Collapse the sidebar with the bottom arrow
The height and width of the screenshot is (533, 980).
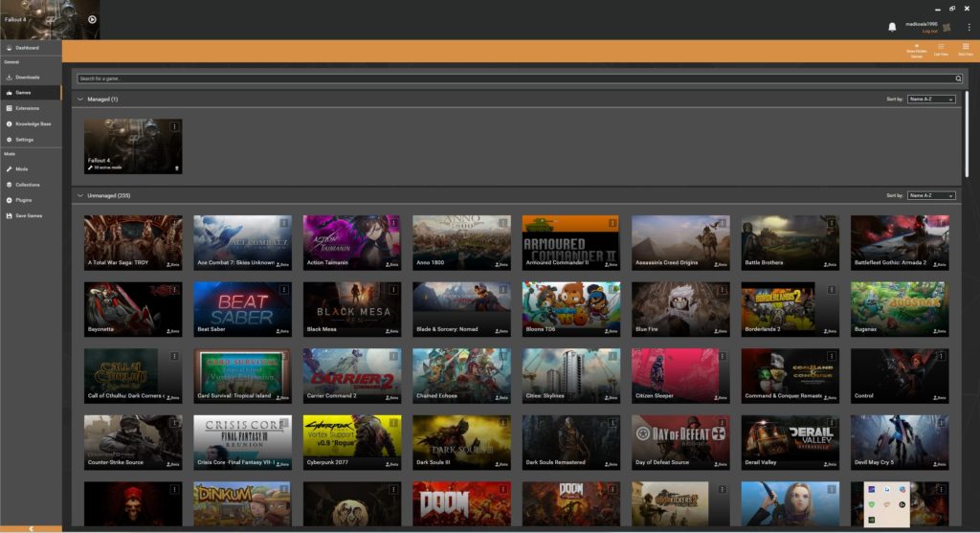(x=31, y=528)
